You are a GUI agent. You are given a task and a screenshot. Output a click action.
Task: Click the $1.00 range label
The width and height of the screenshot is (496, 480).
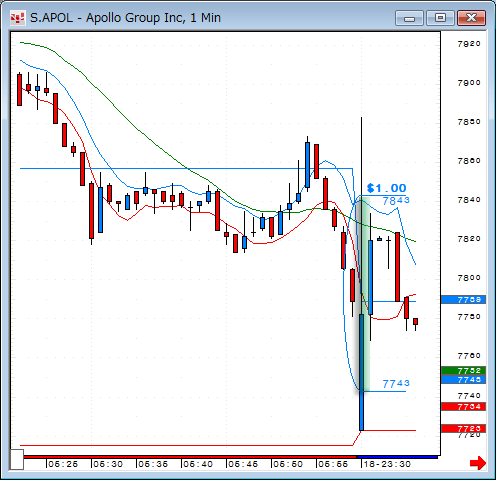click(386, 188)
